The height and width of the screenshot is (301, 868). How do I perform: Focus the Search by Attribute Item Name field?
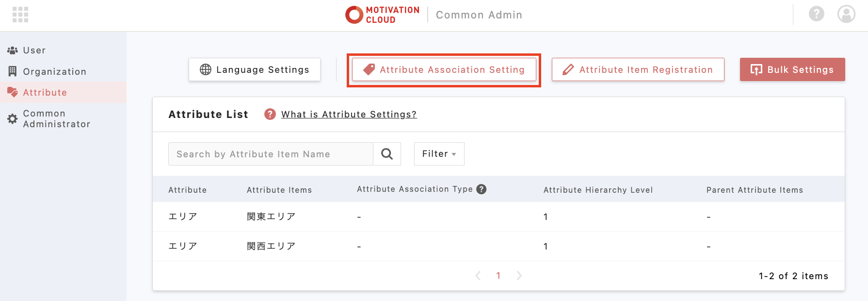271,154
